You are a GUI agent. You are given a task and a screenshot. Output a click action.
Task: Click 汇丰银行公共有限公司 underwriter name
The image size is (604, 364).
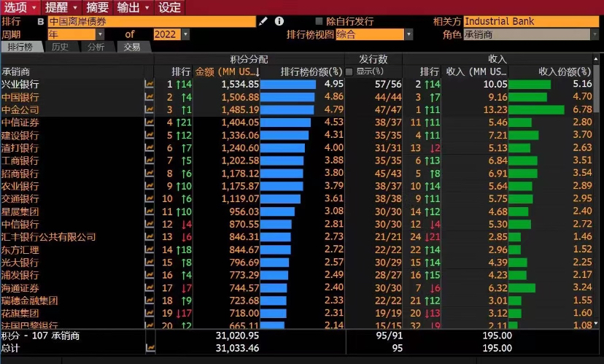click(x=48, y=237)
